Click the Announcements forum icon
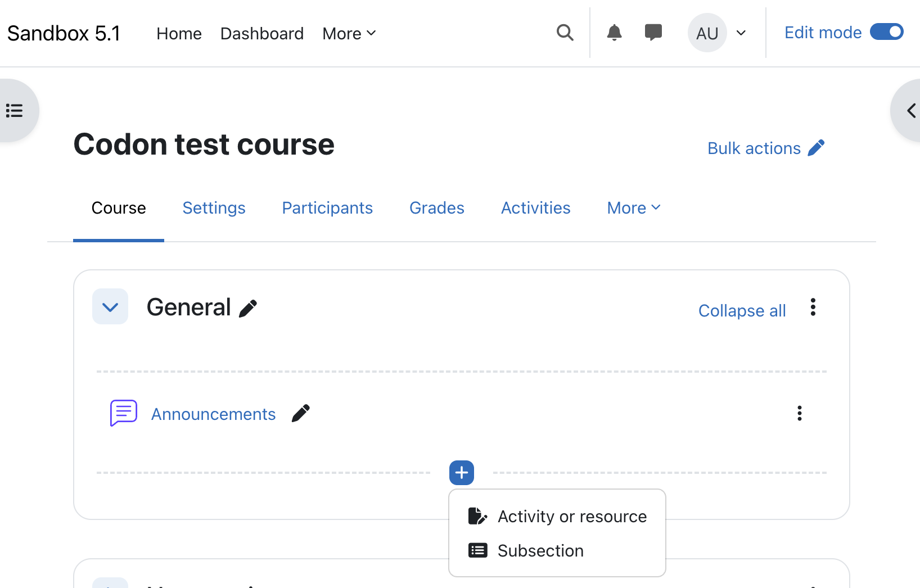920x588 pixels. click(123, 413)
